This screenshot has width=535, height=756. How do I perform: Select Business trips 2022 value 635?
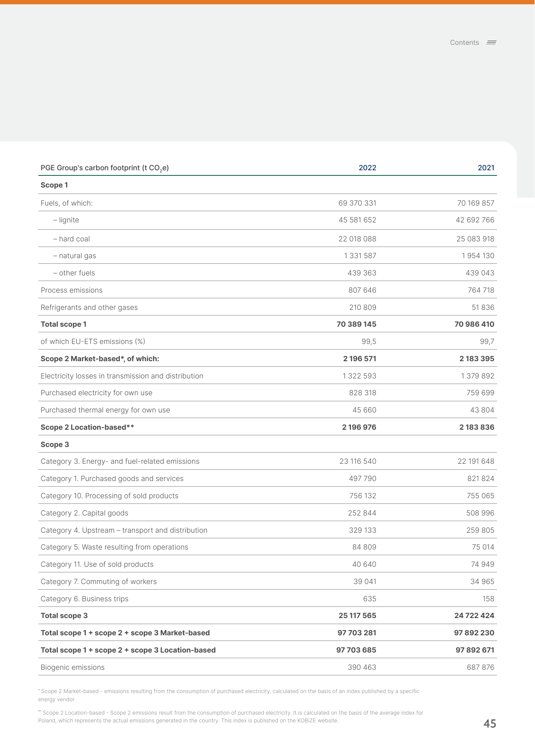coord(370,599)
